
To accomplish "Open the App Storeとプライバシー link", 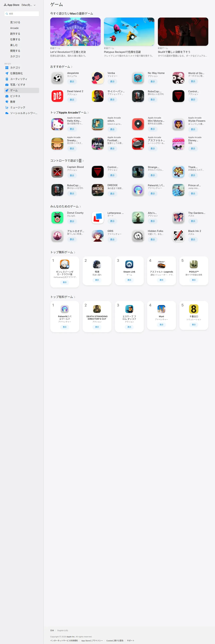I will click(x=92, y=640).
